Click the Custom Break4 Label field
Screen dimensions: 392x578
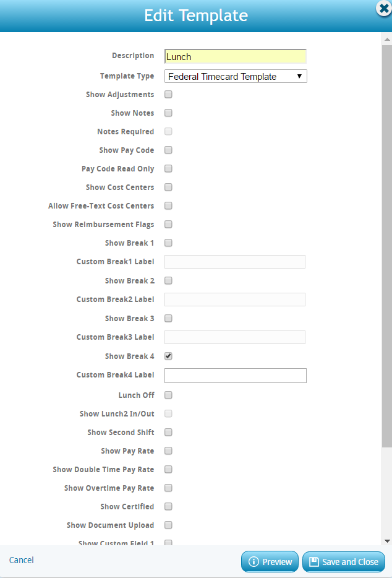coord(236,376)
